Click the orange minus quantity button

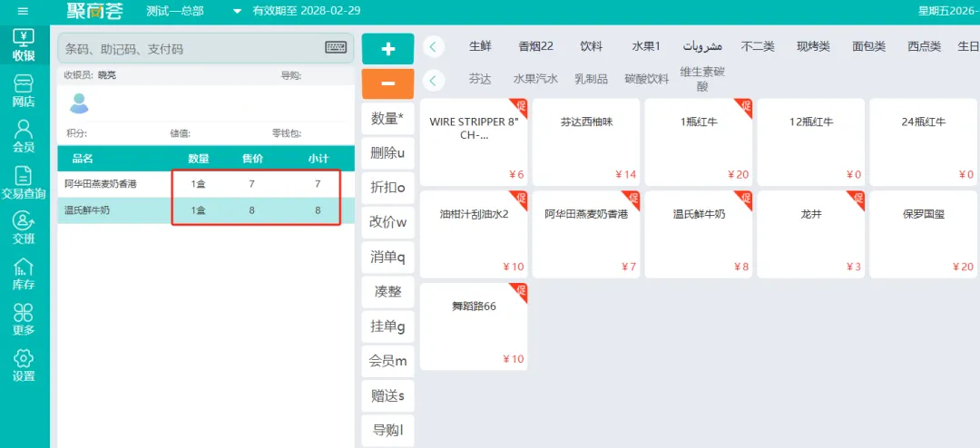click(x=388, y=83)
